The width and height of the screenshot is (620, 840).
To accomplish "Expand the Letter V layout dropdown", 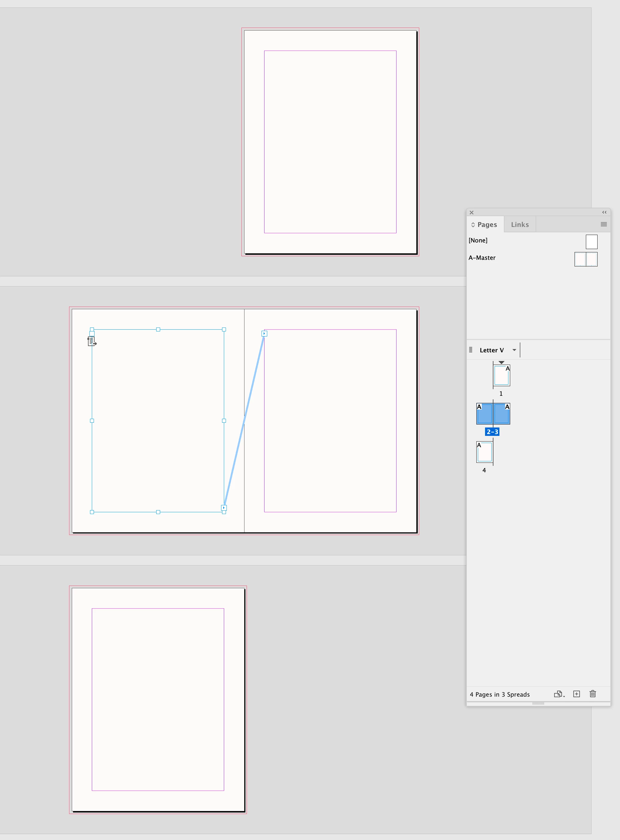I will click(514, 350).
